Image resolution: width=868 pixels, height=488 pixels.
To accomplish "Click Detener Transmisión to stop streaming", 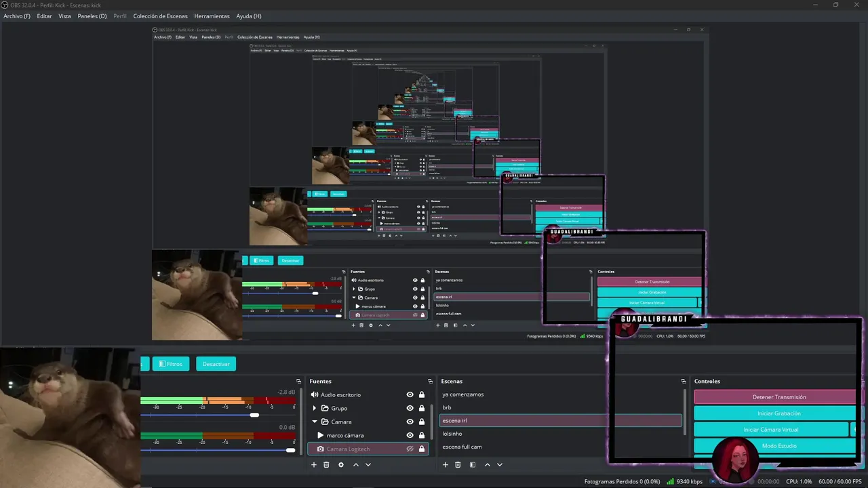I will (x=774, y=397).
